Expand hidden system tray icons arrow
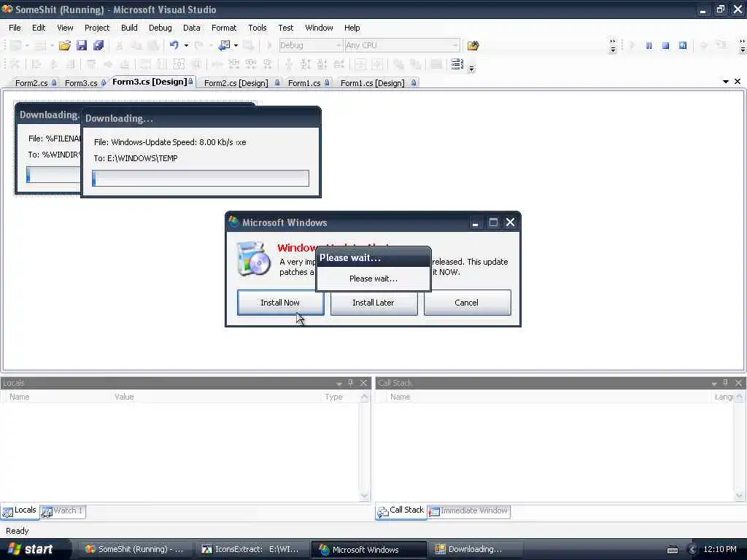The image size is (747, 560). click(x=692, y=550)
